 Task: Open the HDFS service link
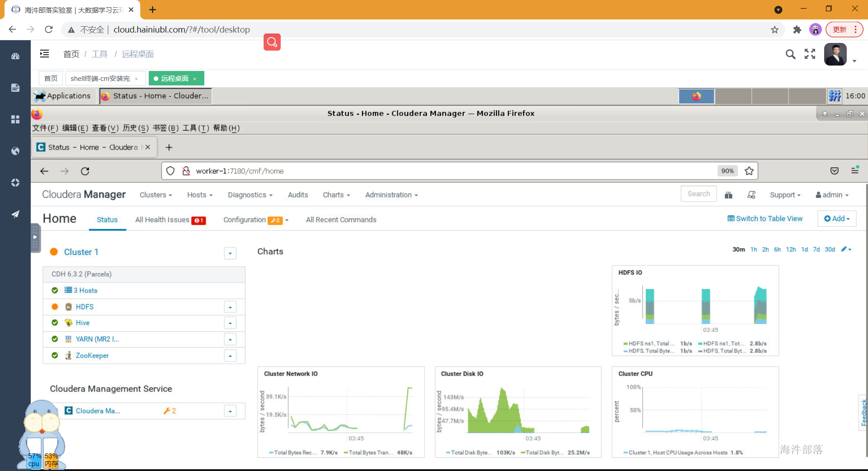click(x=85, y=307)
